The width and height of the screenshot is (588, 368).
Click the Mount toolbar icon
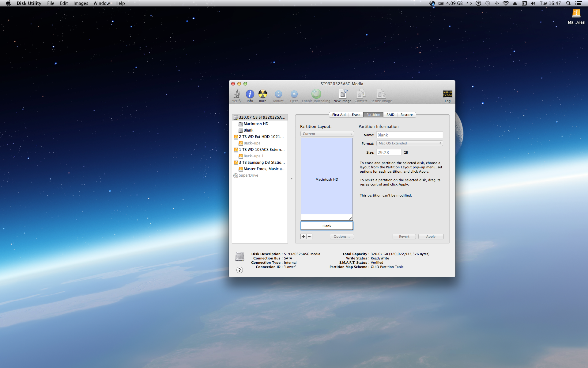(x=278, y=96)
